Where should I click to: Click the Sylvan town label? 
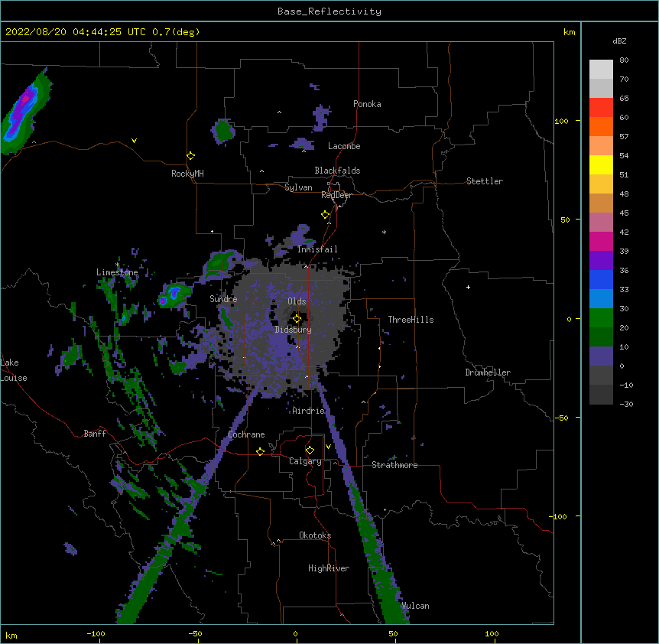298,187
